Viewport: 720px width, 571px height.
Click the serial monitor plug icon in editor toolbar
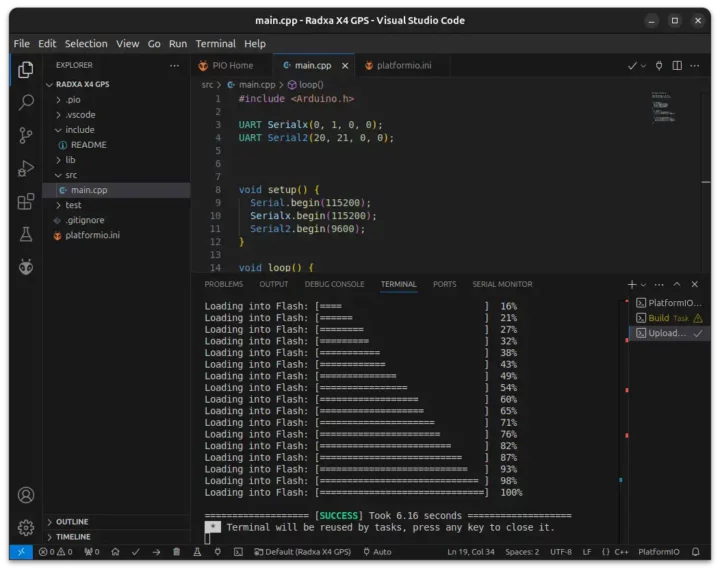[x=659, y=66]
